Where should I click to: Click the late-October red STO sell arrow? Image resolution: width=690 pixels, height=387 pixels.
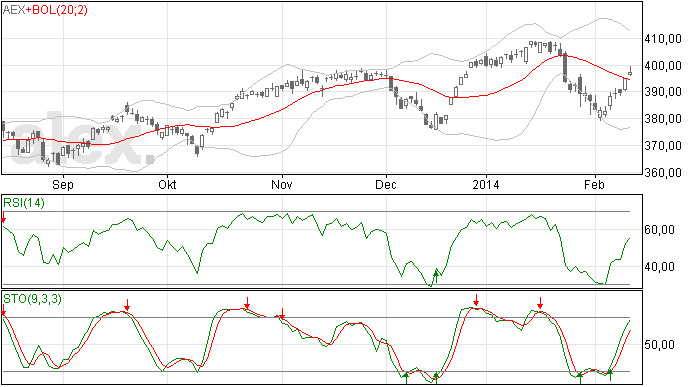(x=247, y=303)
